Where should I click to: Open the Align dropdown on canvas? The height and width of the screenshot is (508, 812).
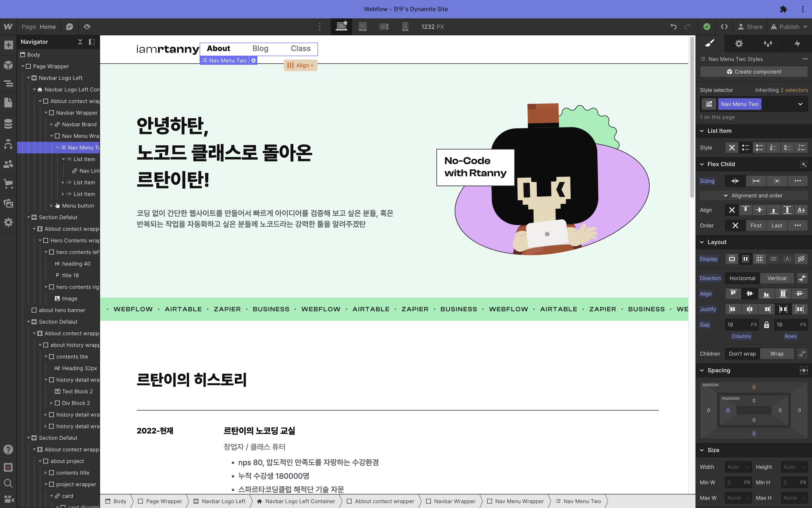point(300,65)
